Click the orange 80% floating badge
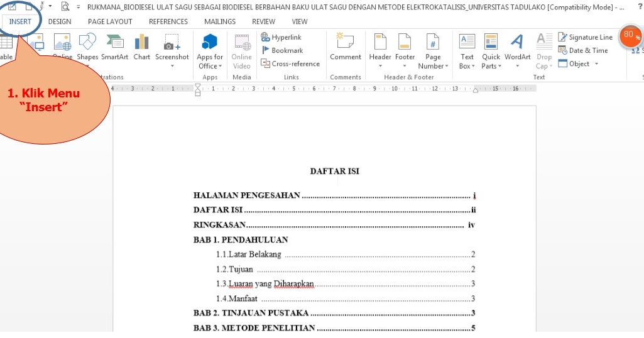The image size is (644, 338). [x=630, y=35]
